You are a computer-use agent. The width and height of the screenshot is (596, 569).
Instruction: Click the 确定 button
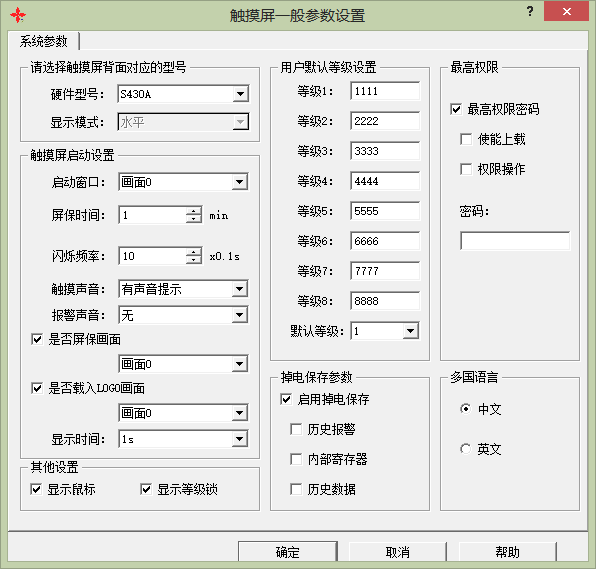coord(288,552)
